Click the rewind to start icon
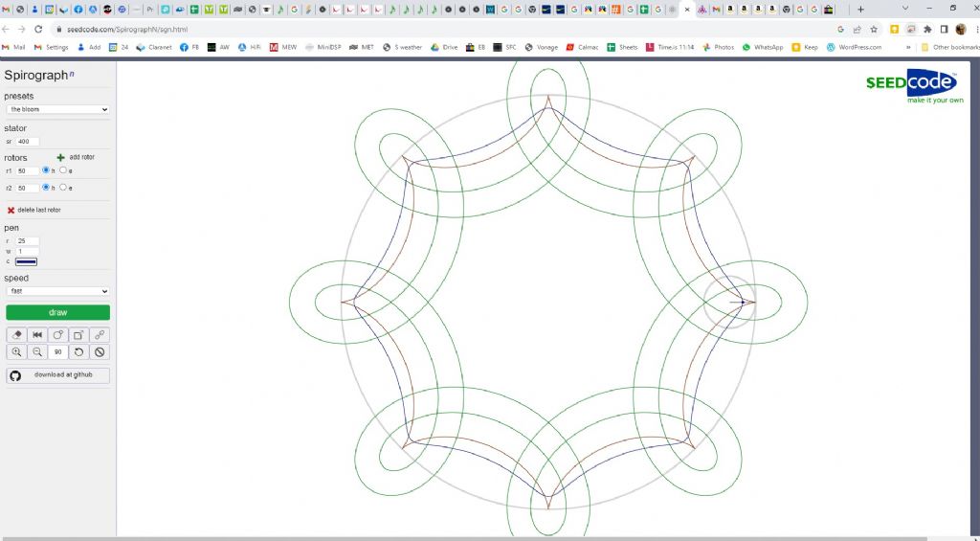This screenshot has height=541, width=980. point(37,335)
